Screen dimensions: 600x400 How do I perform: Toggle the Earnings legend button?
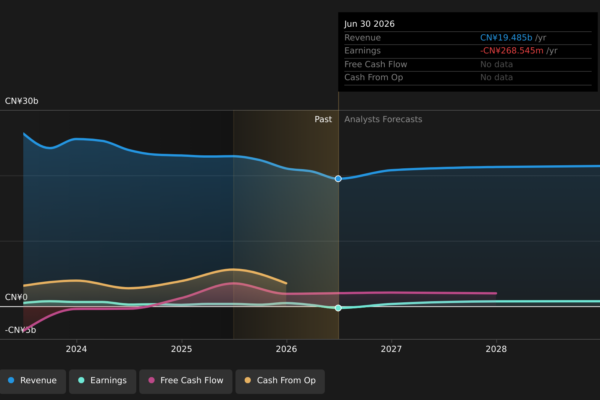click(x=103, y=381)
